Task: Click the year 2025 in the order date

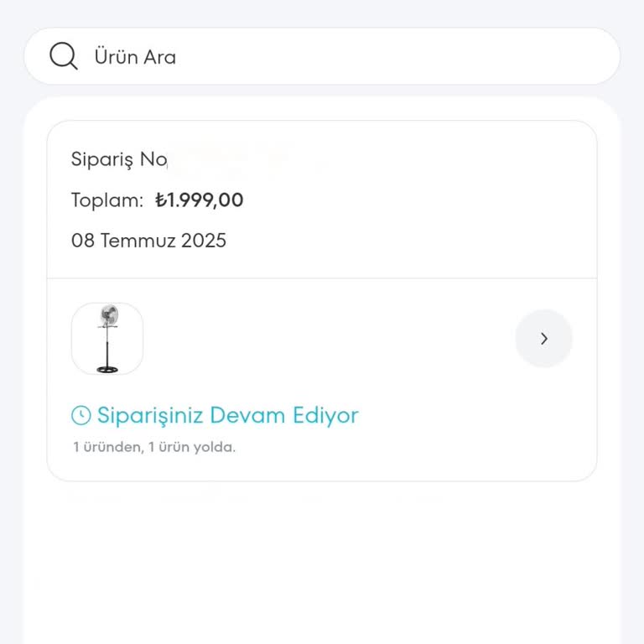Action: coord(204,241)
